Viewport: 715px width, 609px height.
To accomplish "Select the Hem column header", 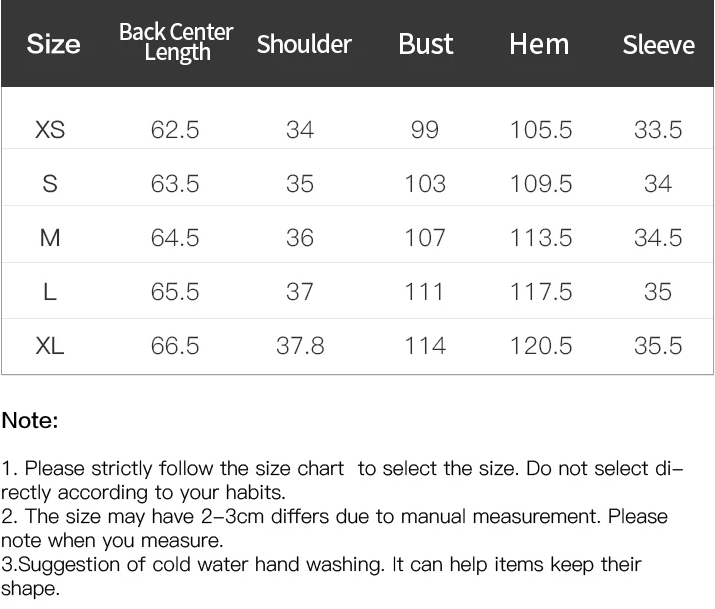I will (x=539, y=44).
